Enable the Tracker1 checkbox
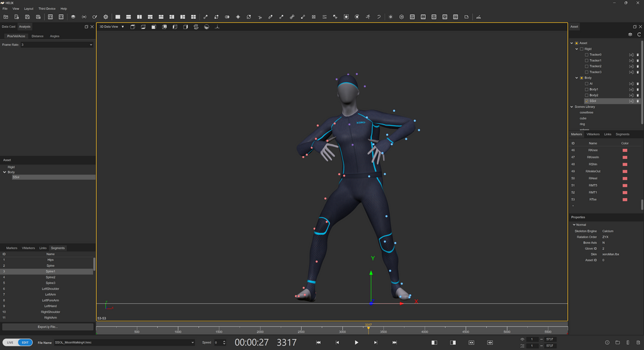The width and height of the screenshot is (644, 350). (x=587, y=60)
